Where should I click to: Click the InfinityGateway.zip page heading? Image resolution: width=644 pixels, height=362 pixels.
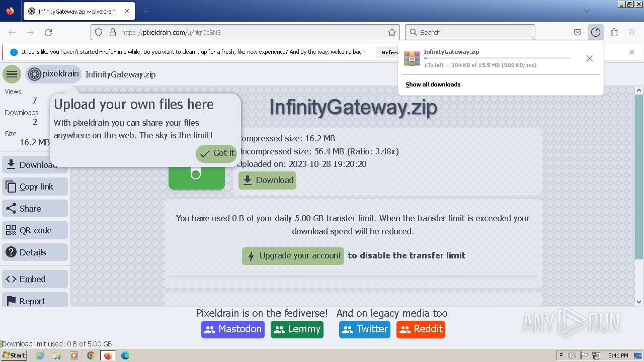click(x=353, y=107)
